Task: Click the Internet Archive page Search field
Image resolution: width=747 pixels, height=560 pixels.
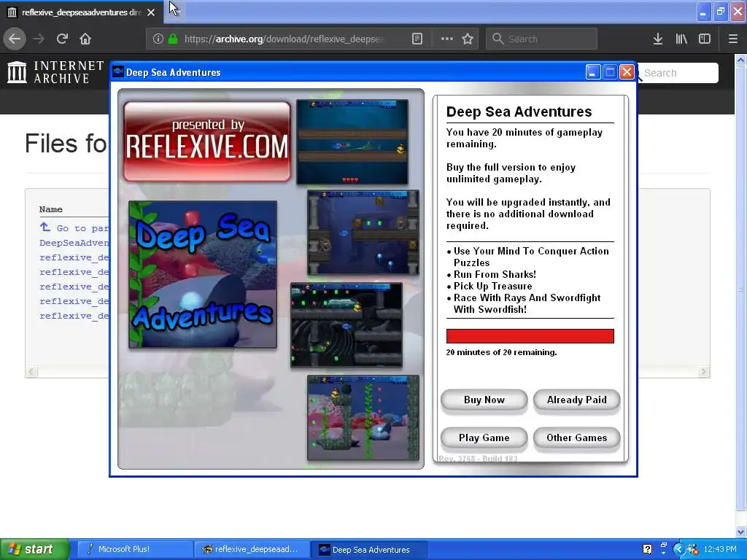Action: click(x=678, y=73)
